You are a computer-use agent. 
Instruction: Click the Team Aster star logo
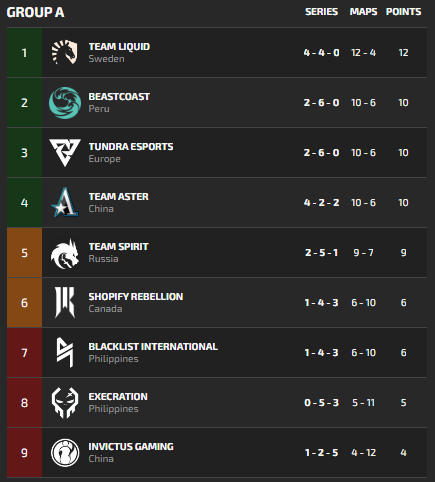65,202
